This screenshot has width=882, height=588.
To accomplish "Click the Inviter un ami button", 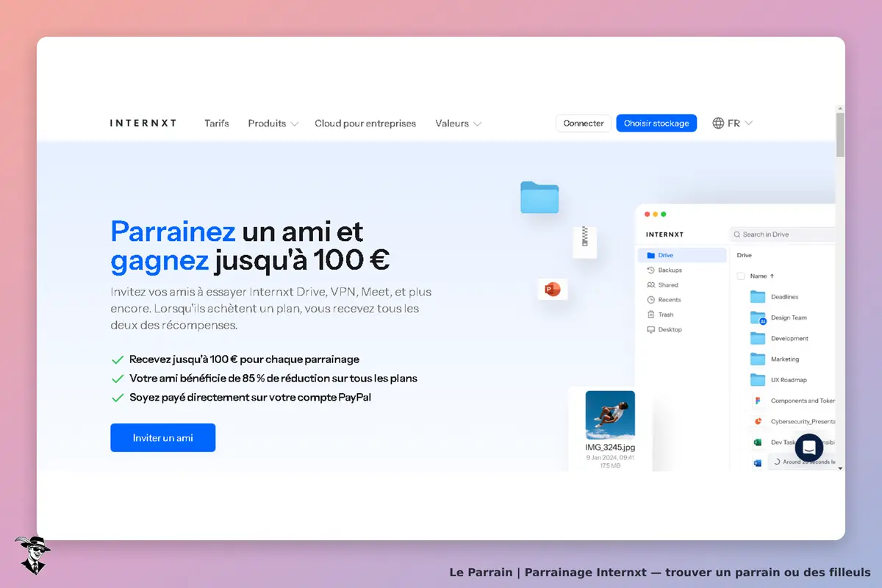I will point(163,437).
